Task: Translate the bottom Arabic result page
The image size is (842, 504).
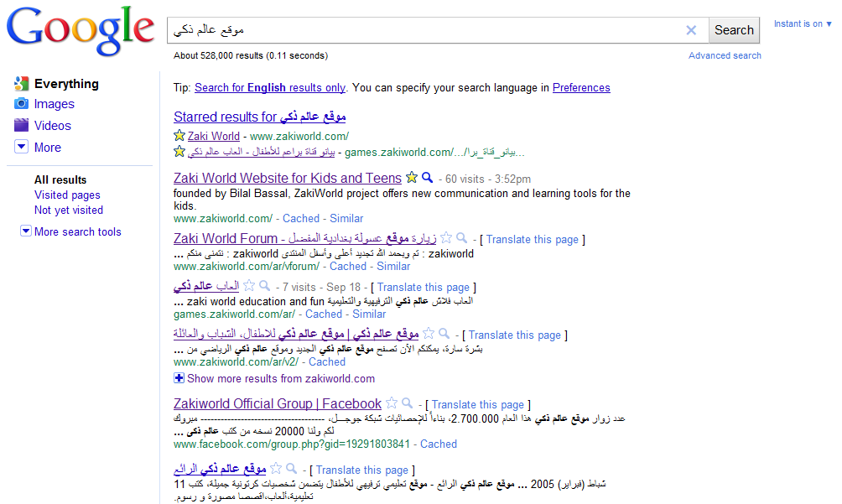Action: (x=362, y=470)
